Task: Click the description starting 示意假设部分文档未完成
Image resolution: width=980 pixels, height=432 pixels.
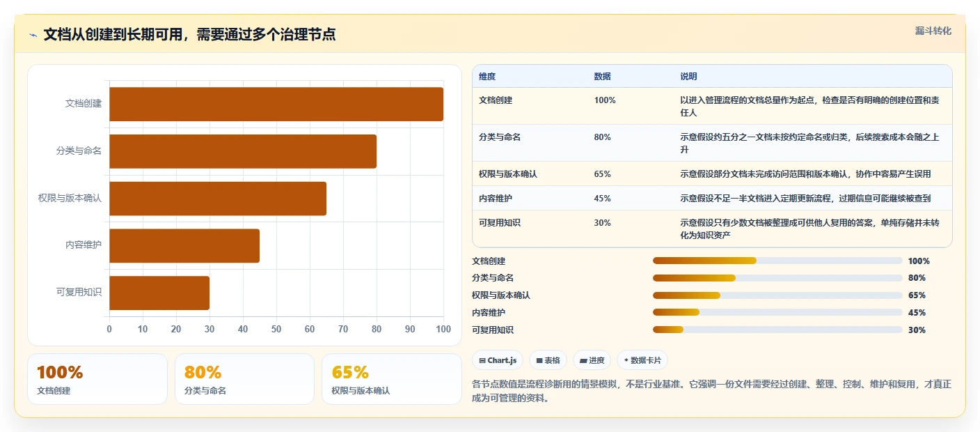Action: click(x=805, y=174)
